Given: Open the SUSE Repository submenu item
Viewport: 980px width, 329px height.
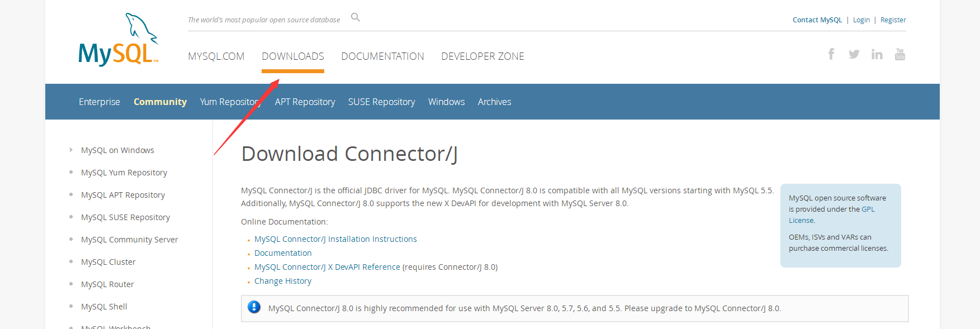Looking at the screenshot, I should click(381, 102).
